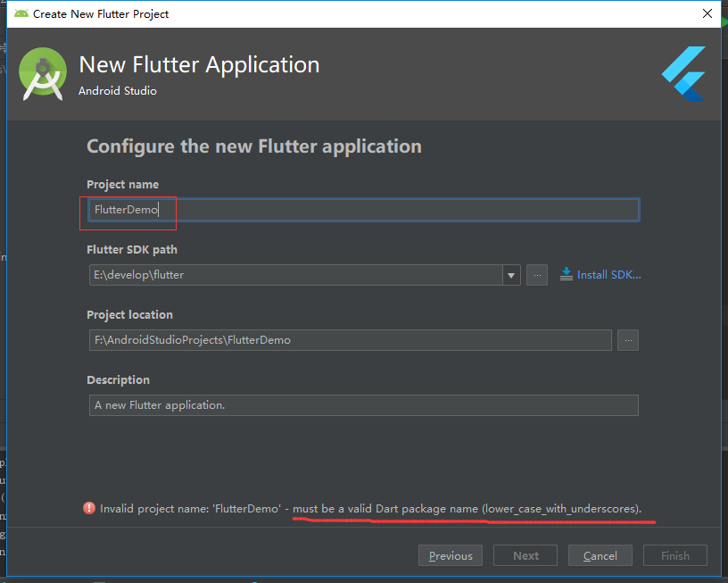
Task: Click the Finish button
Action: click(x=674, y=555)
